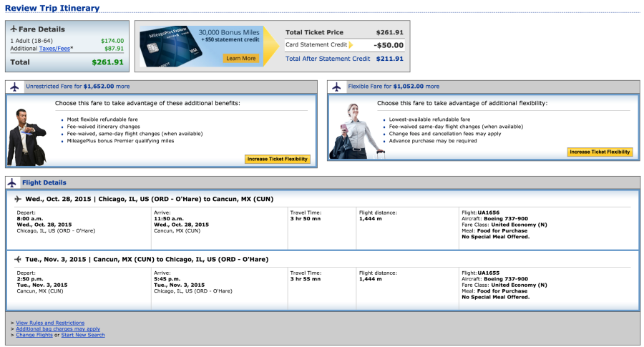644x347 pixels.
Task: Increase Ticket Flexibility for the Unrestricted Fare
Action: coord(278,159)
